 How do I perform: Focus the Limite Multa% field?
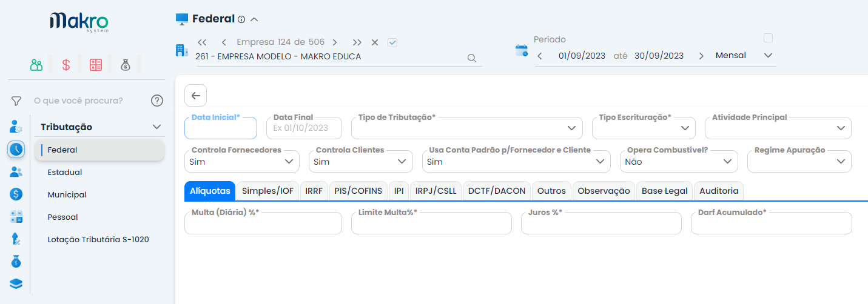(x=431, y=223)
